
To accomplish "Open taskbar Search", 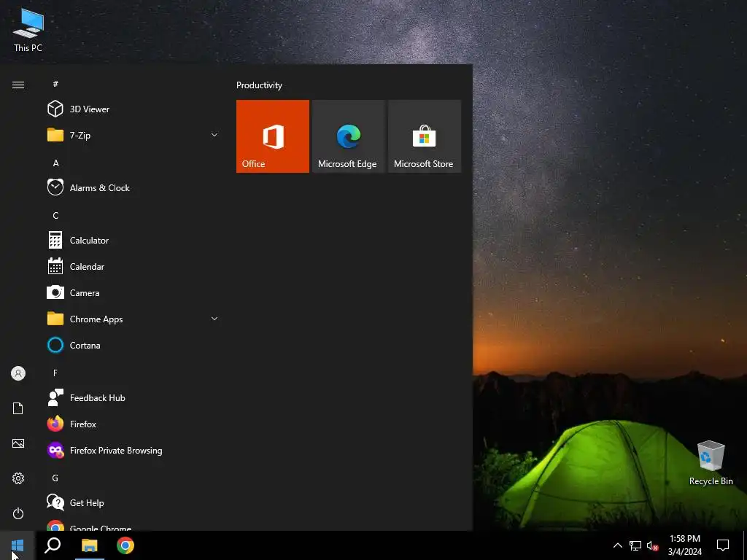I will [53, 545].
